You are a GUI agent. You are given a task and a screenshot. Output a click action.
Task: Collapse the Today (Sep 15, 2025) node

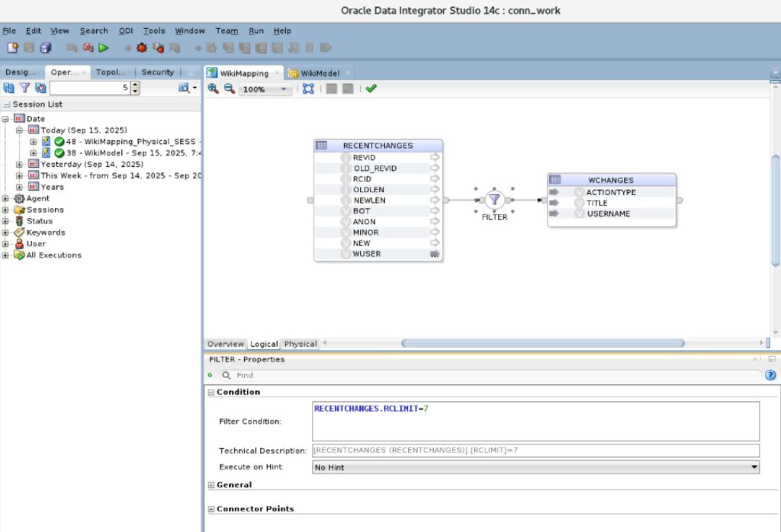point(19,130)
